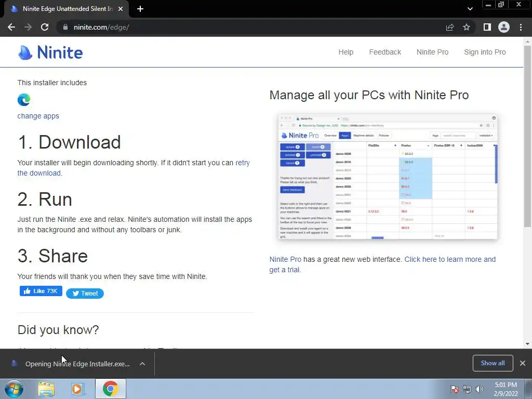This screenshot has width=532, height=399.
Task: Open a new tab with plus button
Action: point(140,9)
